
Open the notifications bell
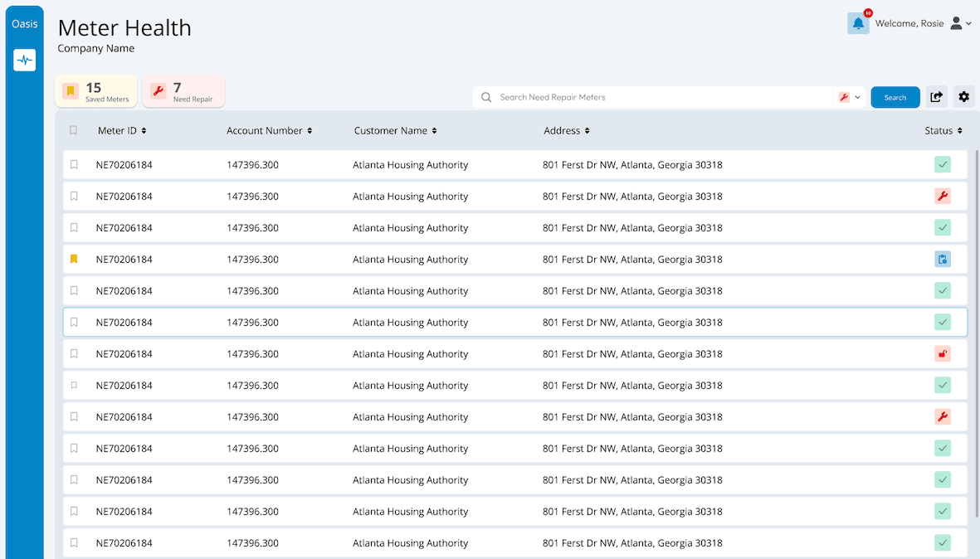pyautogui.click(x=858, y=24)
